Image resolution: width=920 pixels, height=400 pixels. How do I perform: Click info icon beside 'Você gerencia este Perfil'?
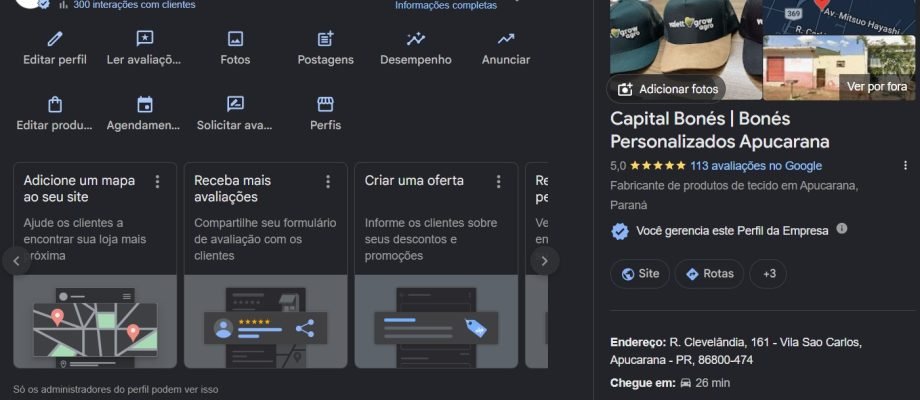tap(841, 228)
